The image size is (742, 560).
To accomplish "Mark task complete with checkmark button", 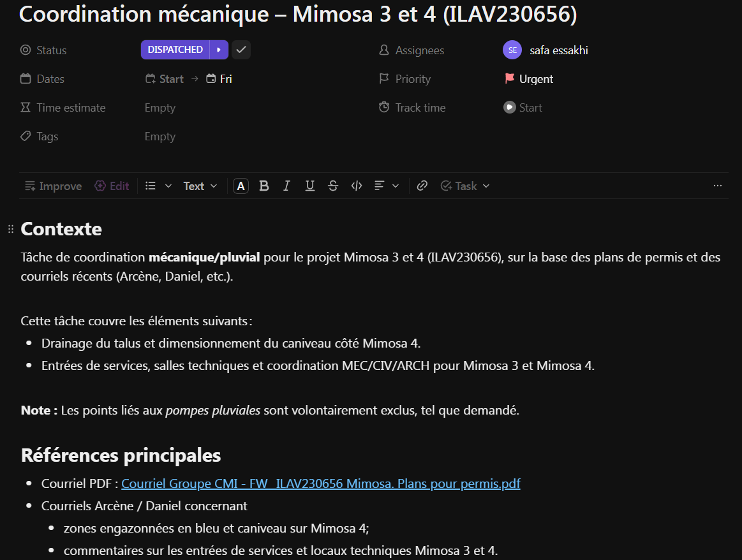I will pos(241,50).
